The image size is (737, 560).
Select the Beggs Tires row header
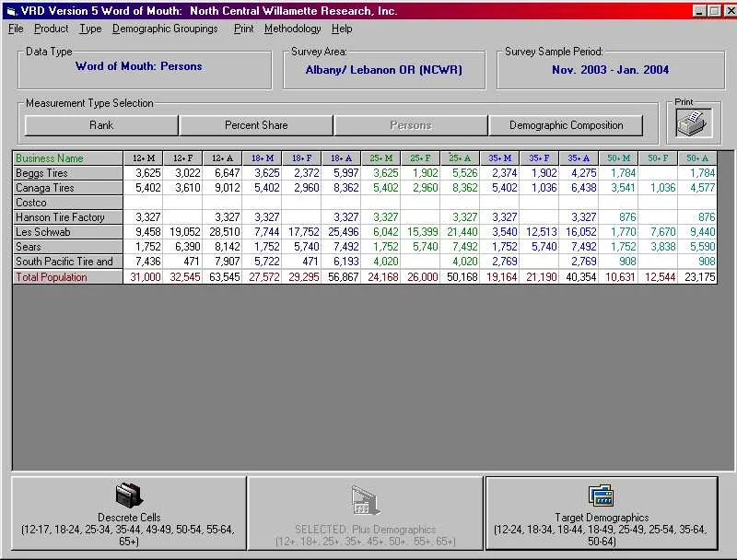pos(67,173)
